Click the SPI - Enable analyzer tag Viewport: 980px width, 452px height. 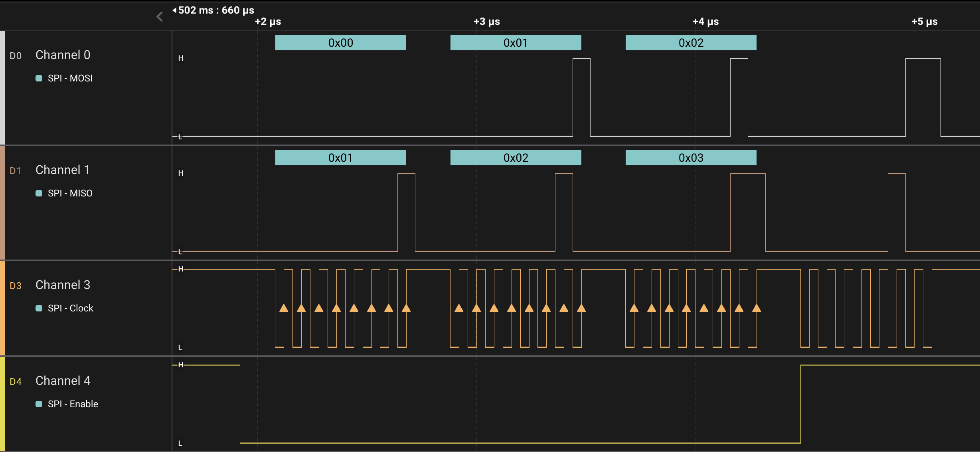pos(73,404)
